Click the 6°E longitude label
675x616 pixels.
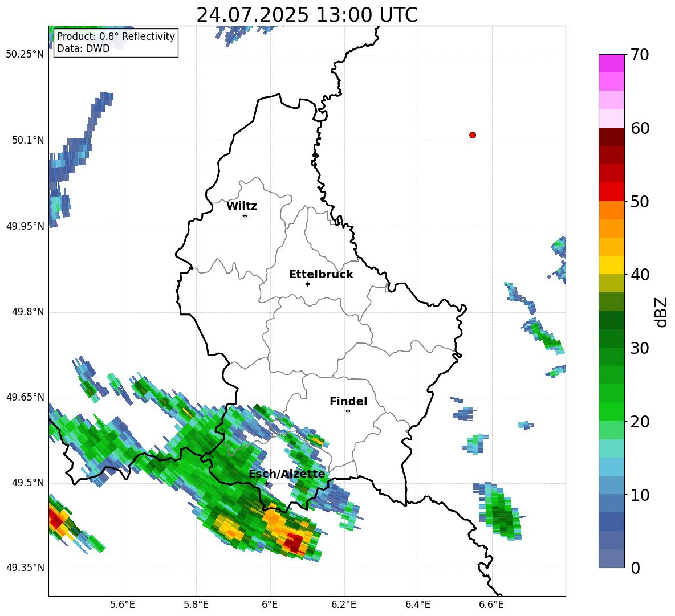(270, 605)
